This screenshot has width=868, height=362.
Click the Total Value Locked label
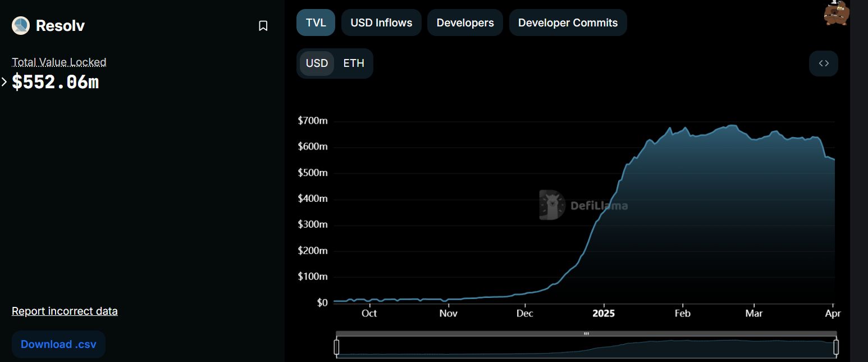[59, 62]
